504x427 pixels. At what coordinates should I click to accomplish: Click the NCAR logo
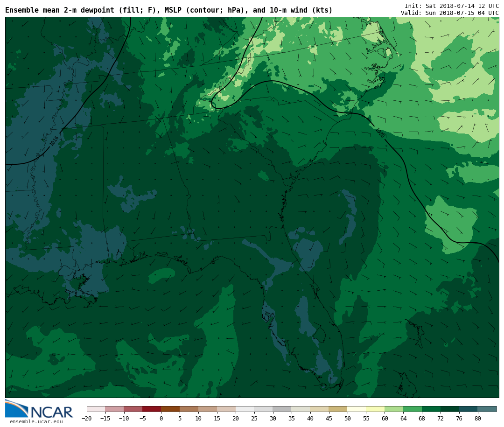[39, 409]
